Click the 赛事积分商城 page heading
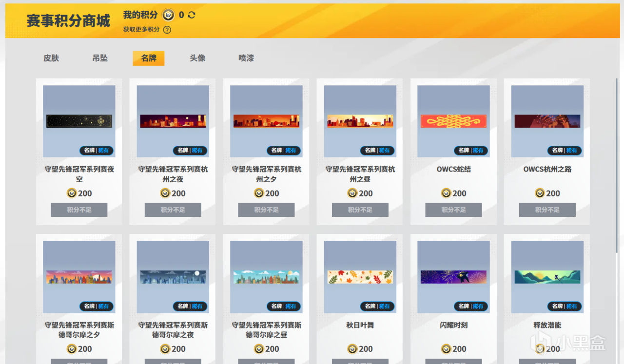The width and height of the screenshot is (624, 364). click(68, 21)
